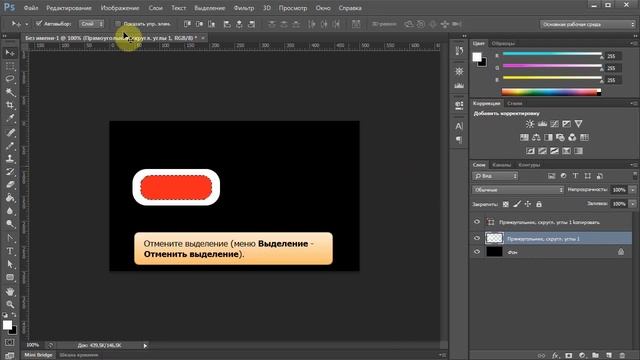
Task: Open the Opacity value dropdown arrow
Action: click(x=633, y=190)
